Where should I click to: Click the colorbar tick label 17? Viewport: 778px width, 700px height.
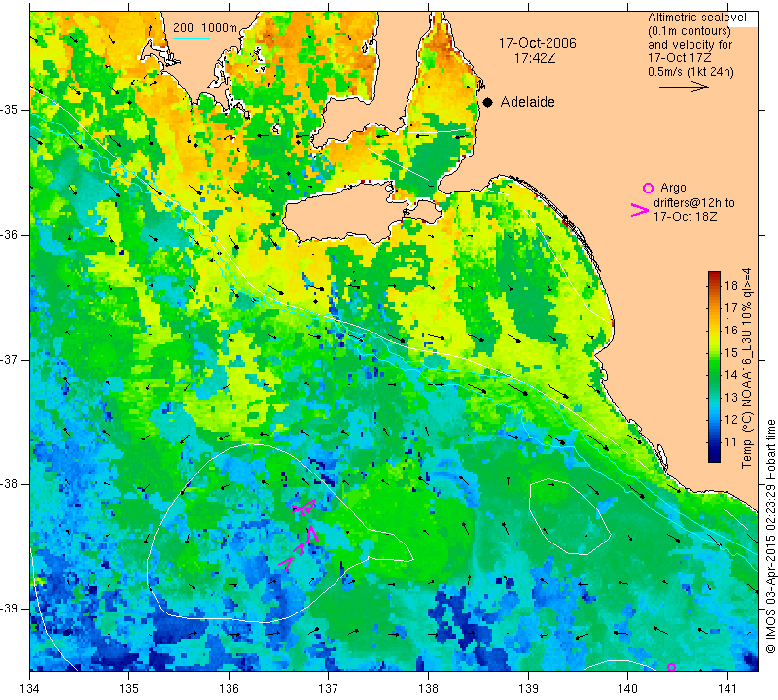pos(731,307)
